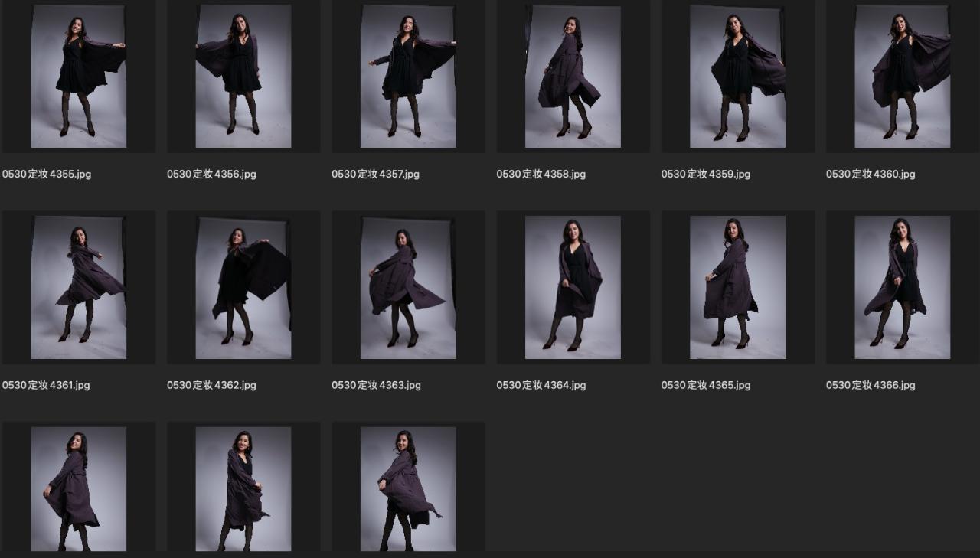
Task: Pick the 0530定妆4363.jpg image thumbnail
Action: click(x=408, y=287)
